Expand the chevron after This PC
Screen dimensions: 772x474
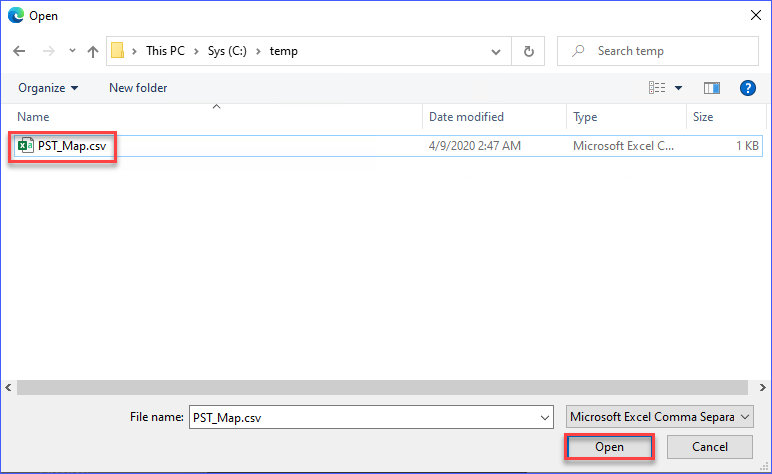pos(196,51)
